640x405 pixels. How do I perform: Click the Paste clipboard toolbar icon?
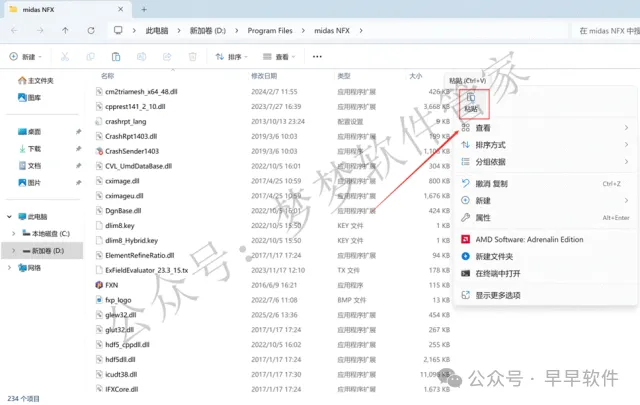point(116,57)
